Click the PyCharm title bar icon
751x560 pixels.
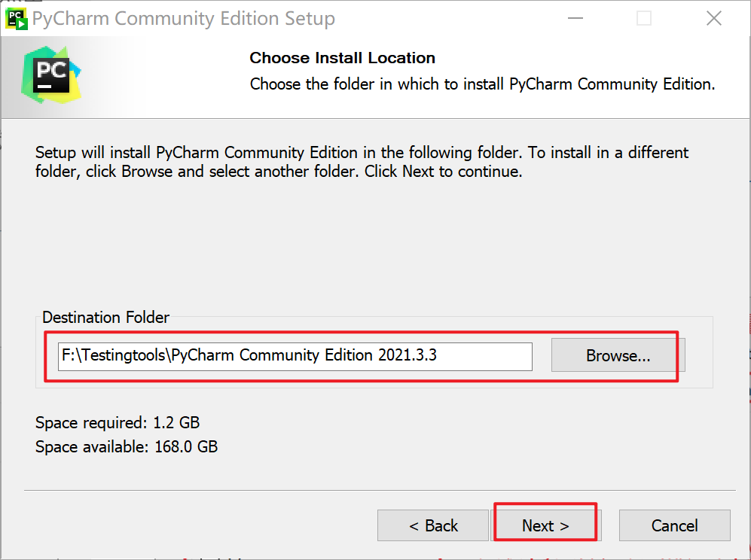coord(17,19)
